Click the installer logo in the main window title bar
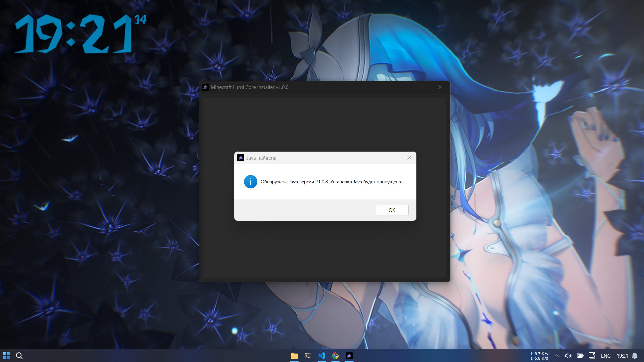 (206, 87)
